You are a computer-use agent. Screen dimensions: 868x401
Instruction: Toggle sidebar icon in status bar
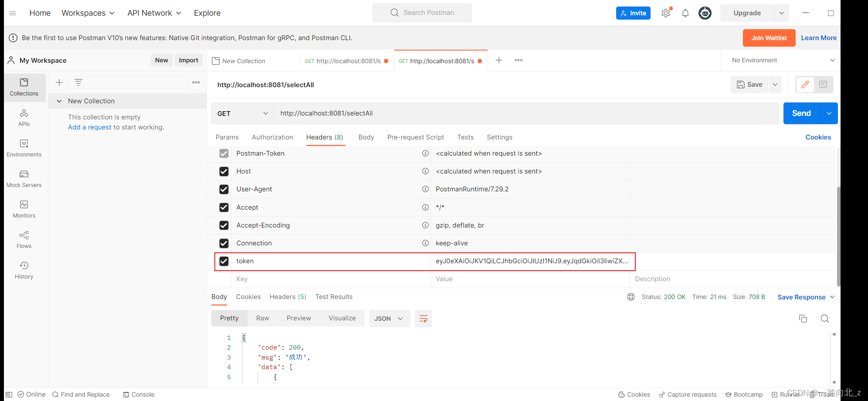tap(9, 394)
